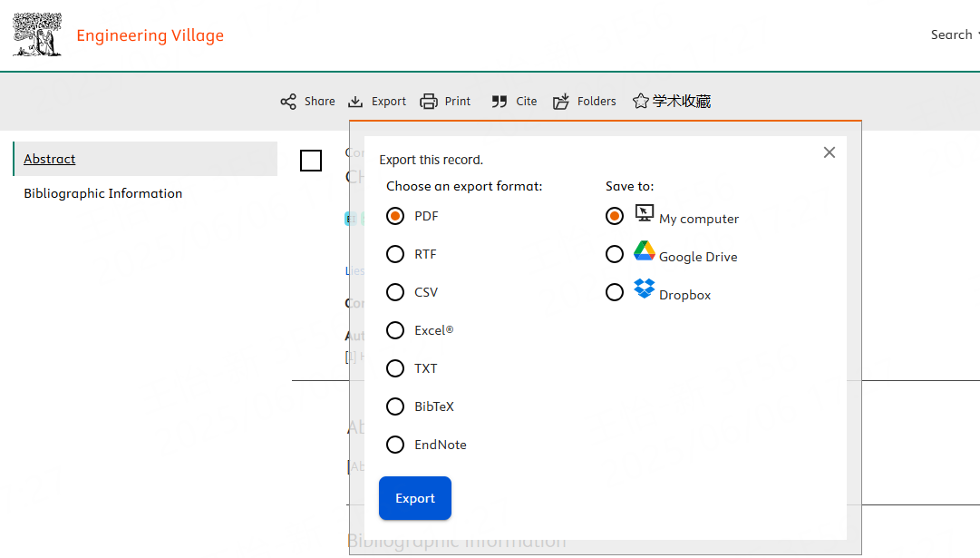Click the Print printer icon
Image resolution: width=980 pixels, height=558 pixels.
(429, 102)
